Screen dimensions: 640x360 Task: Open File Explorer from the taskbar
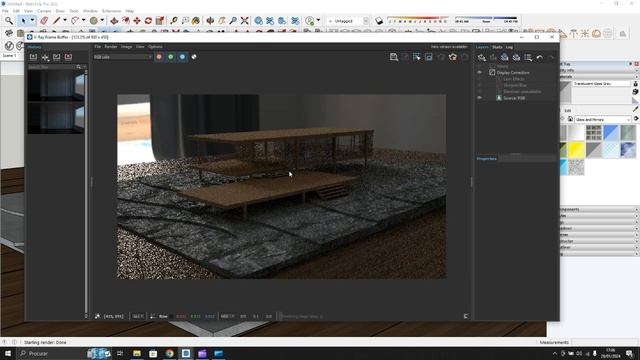(137, 353)
